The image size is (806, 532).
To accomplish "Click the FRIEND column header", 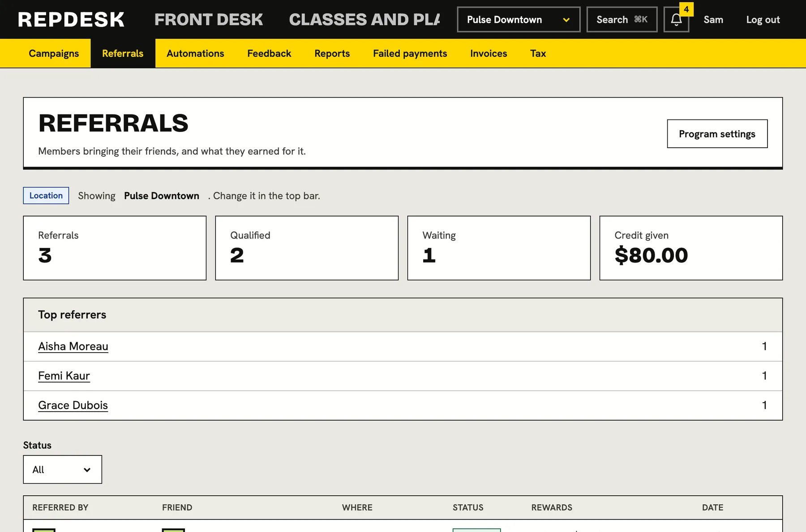I will pos(177,507).
